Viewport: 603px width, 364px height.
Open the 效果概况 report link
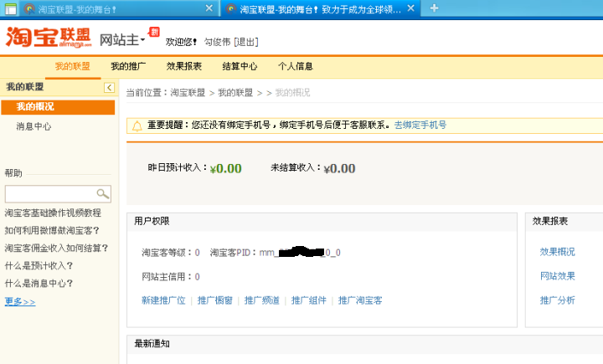click(x=557, y=252)
